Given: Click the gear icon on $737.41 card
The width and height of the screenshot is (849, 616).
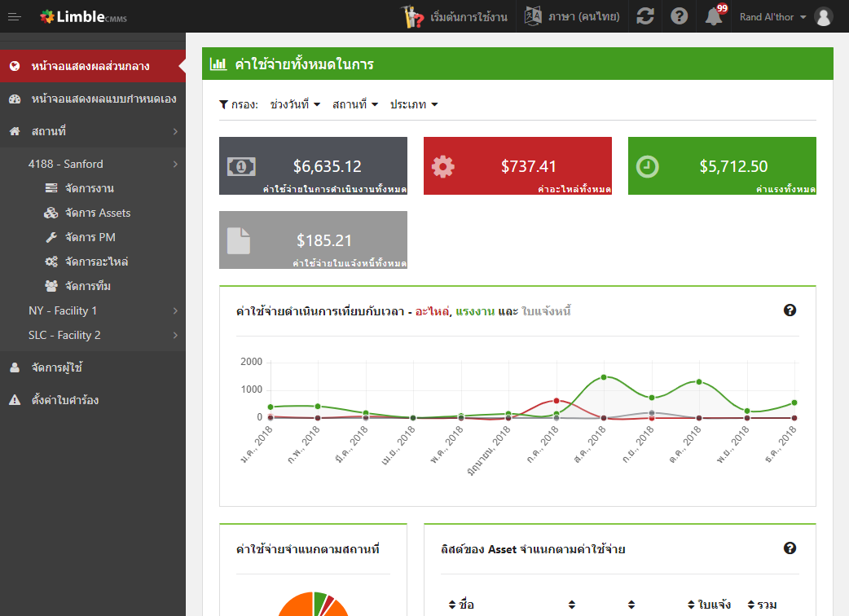Looking at the screenshot, I should coord(443,166).
